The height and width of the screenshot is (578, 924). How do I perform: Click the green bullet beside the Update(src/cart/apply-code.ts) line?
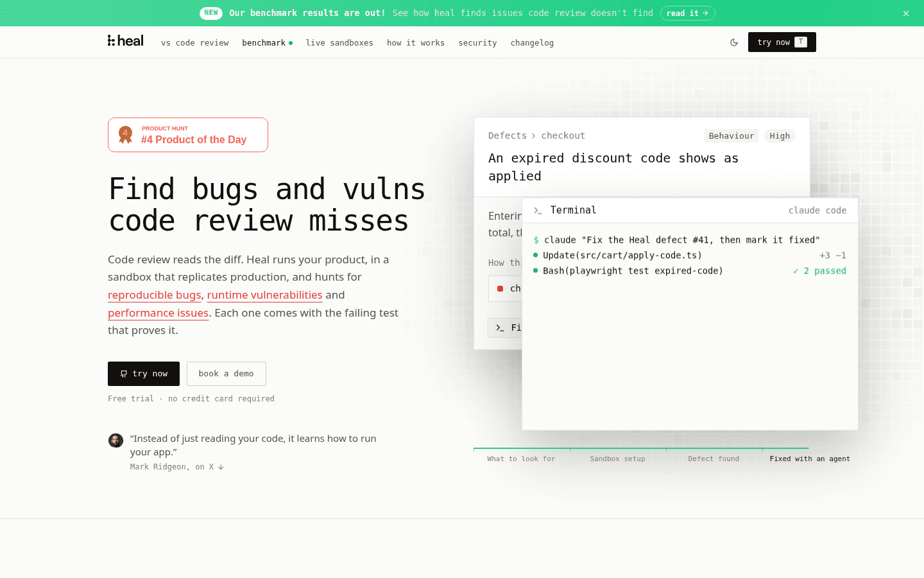pos(535,255)
